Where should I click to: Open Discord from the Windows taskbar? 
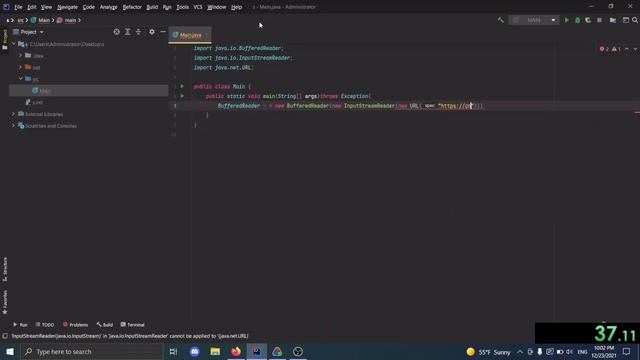[195, 351]
